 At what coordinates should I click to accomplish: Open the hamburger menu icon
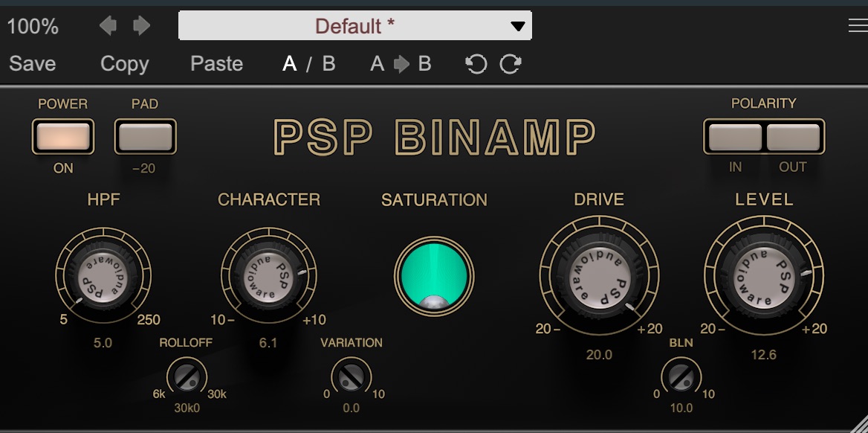click(x=857, y=26)
